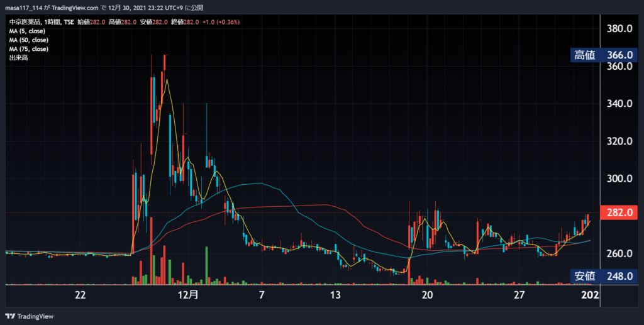This screenshot has width=644, height=325.
Task: Click the 360.0 price axis label
Action: [619, 67]
